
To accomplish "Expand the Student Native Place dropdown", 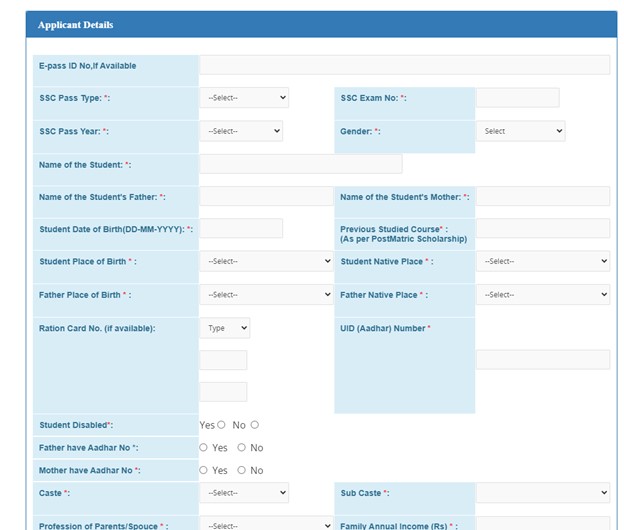I will point(543,261).
